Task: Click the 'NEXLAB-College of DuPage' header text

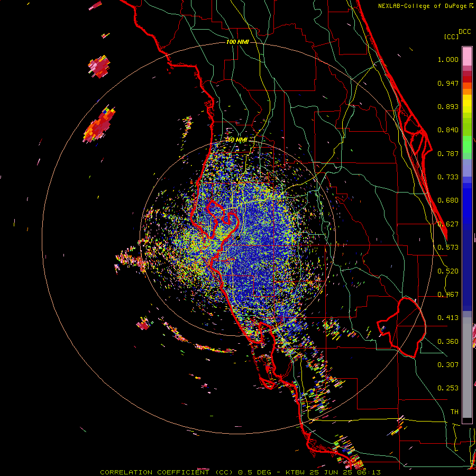Action: tap(422, 6)
